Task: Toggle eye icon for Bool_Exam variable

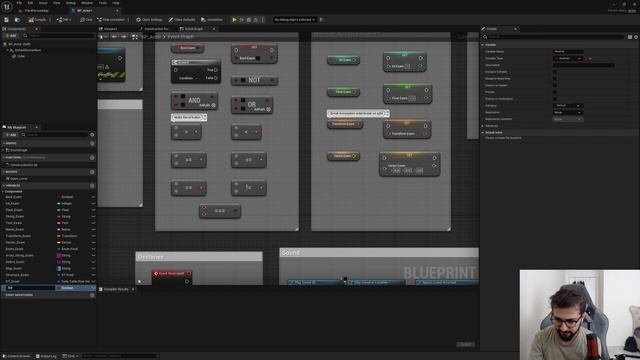Action: 93,197
